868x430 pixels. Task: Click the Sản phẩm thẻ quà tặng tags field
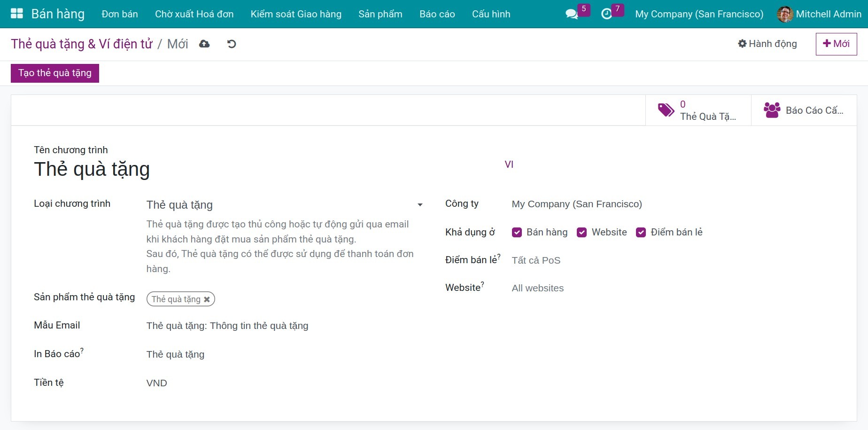point(285,299)
